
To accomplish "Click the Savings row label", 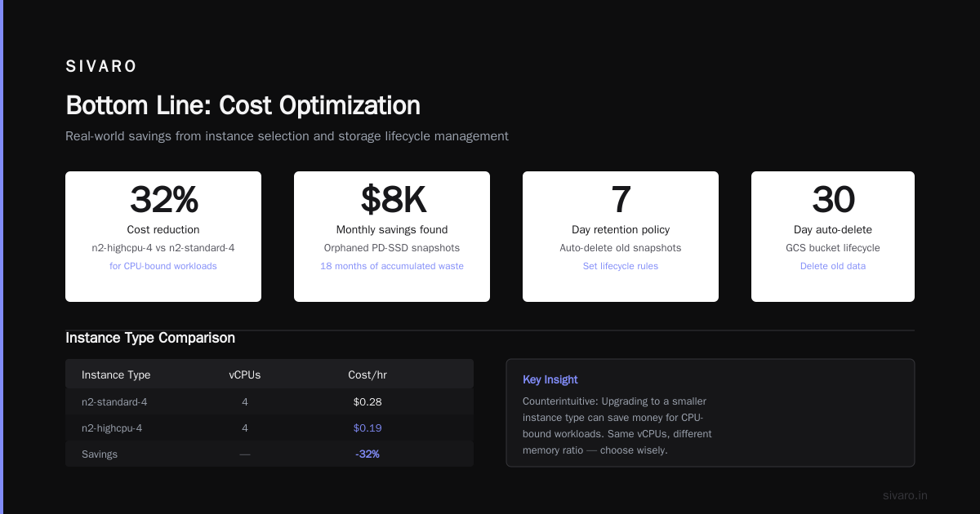I will tap(100, 454).
